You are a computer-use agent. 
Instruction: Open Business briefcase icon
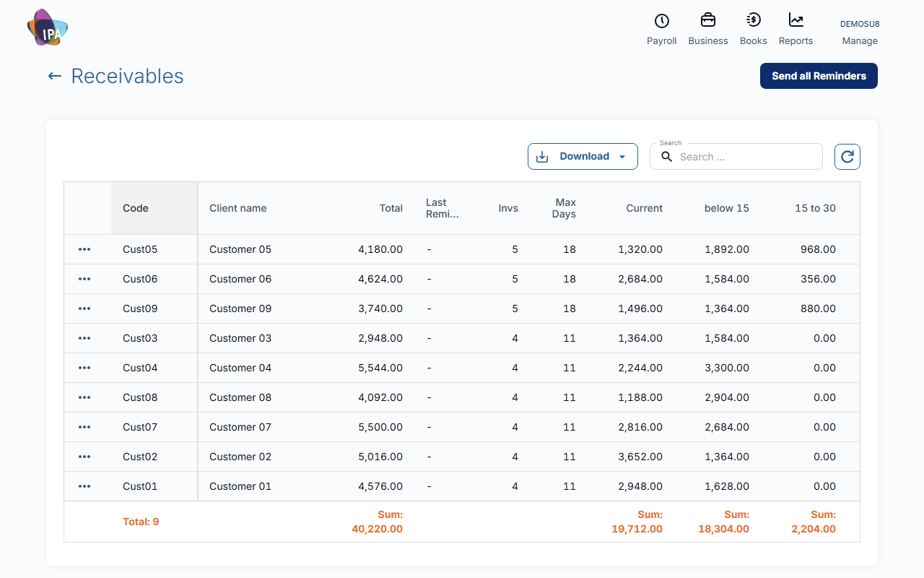click(708, 20)
